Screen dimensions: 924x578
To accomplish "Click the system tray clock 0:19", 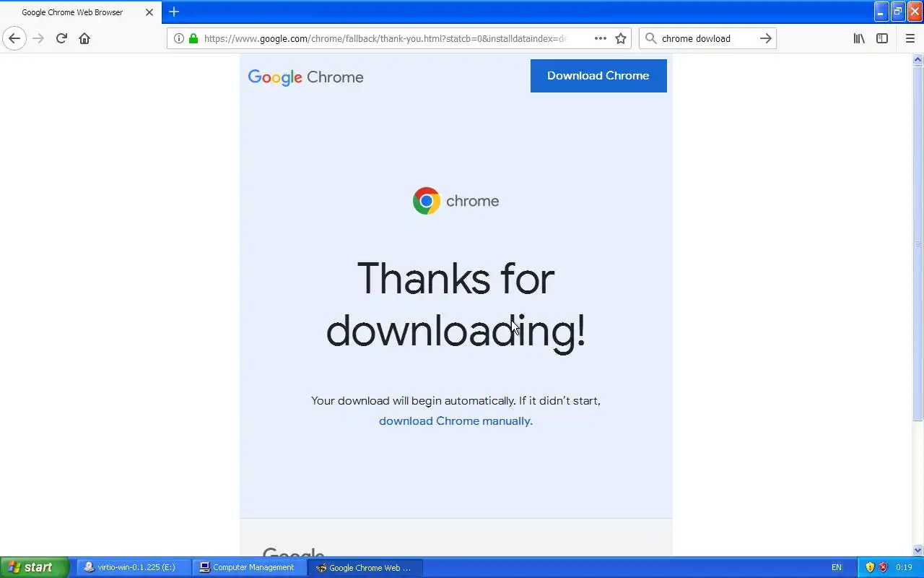I will pos(904,567).
